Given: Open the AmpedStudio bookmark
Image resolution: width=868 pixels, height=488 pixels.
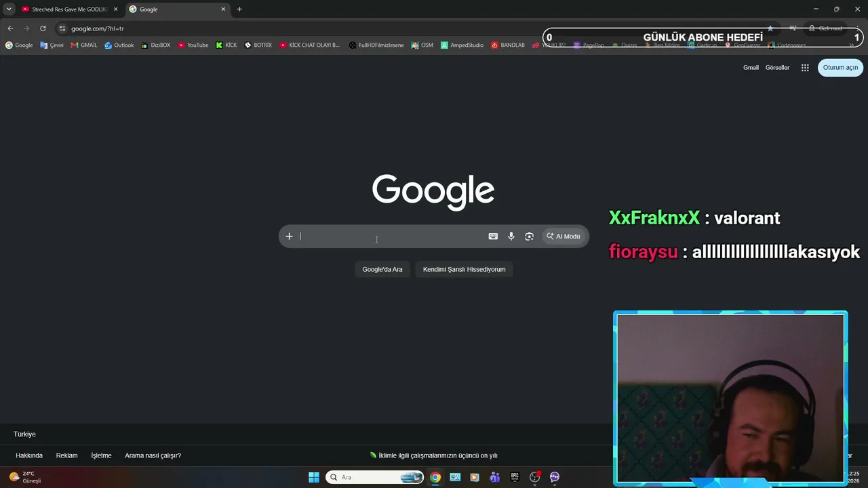Looking at the screenshot, I should coord(462,45).
